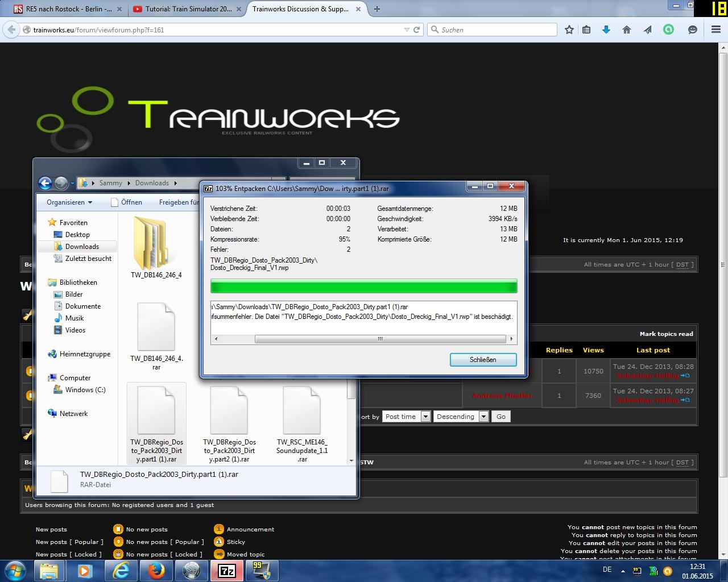Expand the address bar history dropdown

(407, 30)
